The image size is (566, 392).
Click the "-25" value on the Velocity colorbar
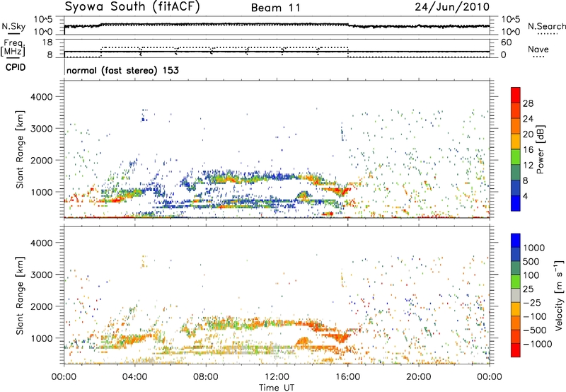pos(532,302)
